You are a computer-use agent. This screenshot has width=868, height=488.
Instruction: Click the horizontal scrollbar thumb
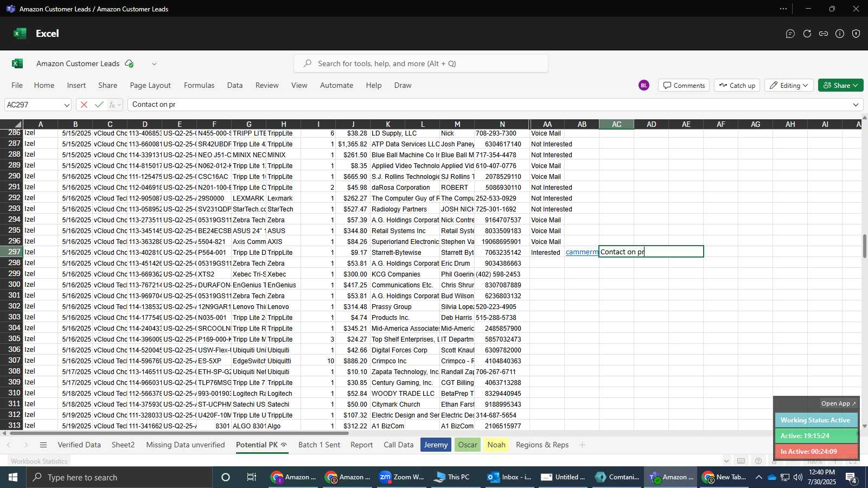pos(179,433)
